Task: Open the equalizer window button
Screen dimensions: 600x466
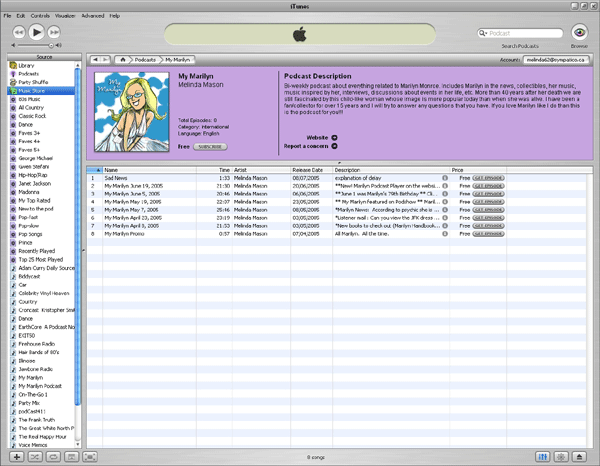Action: click(x=543, y=457)
